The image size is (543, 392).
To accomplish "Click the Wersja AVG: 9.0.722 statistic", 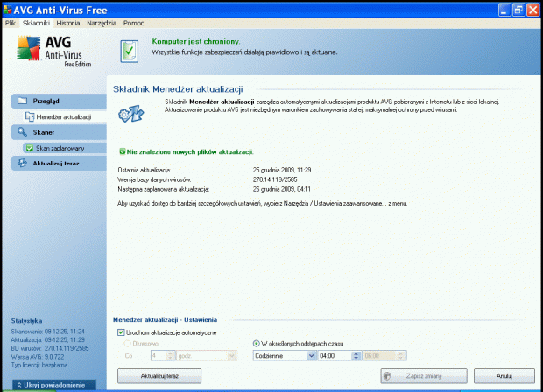I will click(38, 357).
